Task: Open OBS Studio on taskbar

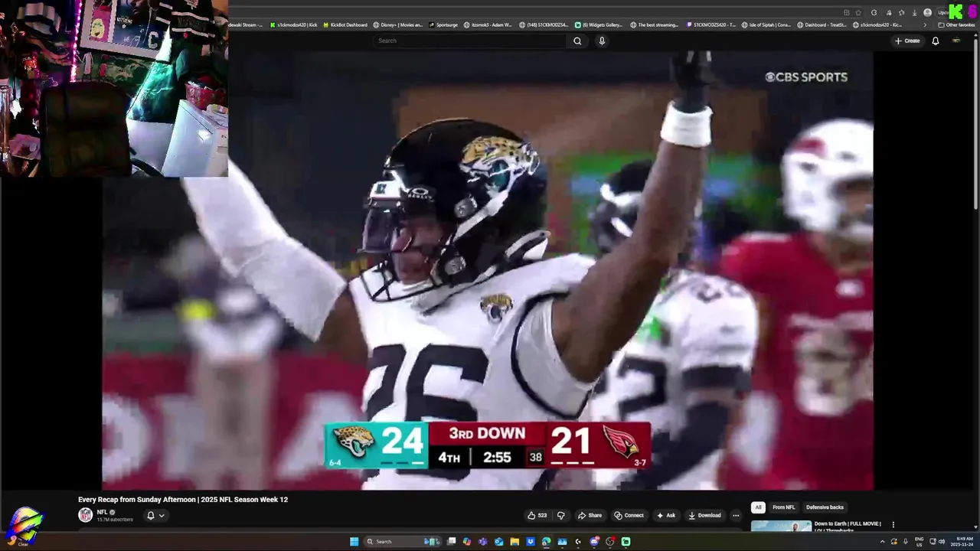Action: [610, 542]
